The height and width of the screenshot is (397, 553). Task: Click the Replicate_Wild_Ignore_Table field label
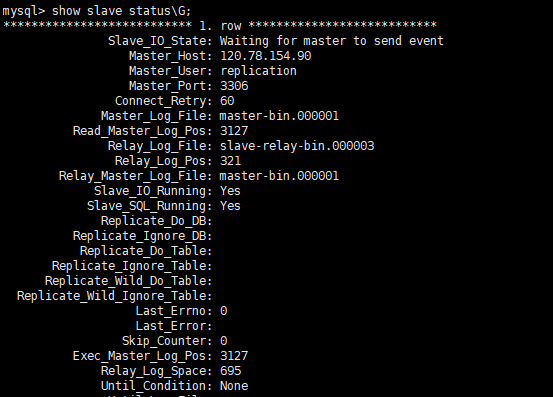point(114,296)
